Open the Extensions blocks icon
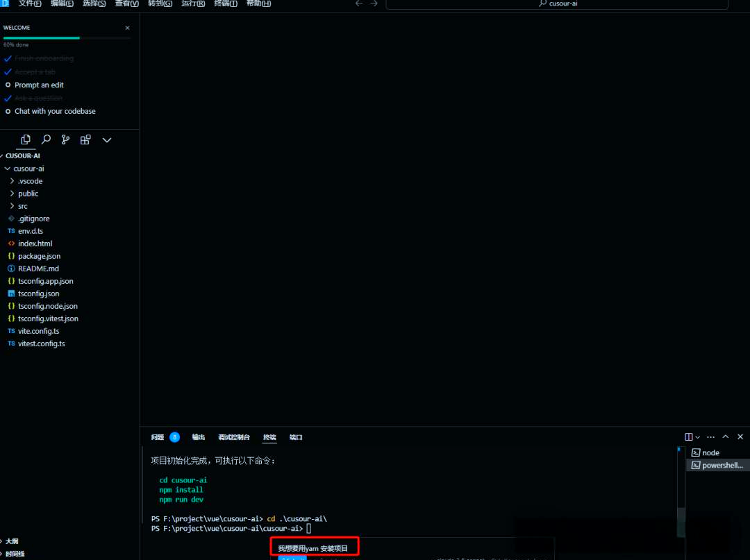Screen dimensions: 750x560 [x=85, y=139]
